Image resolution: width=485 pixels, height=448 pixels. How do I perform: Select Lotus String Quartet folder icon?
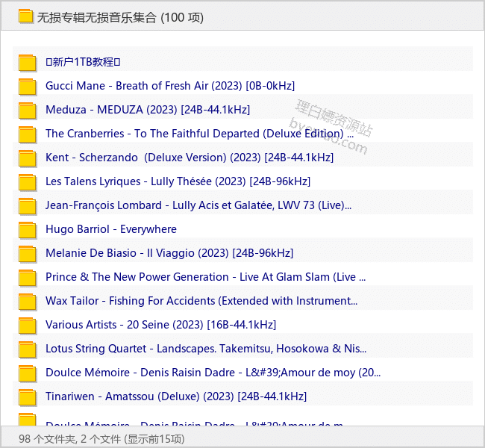(x=28, y=349)
